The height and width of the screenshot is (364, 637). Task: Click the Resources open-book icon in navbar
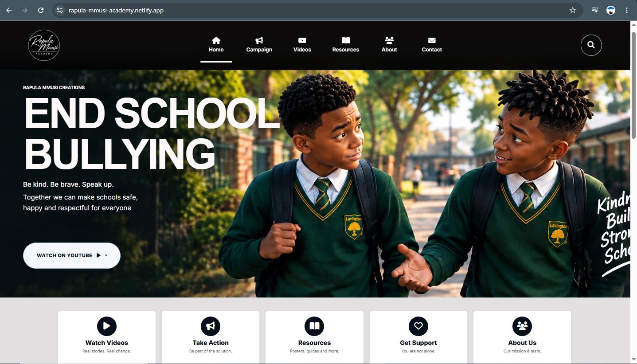[346, 40]
